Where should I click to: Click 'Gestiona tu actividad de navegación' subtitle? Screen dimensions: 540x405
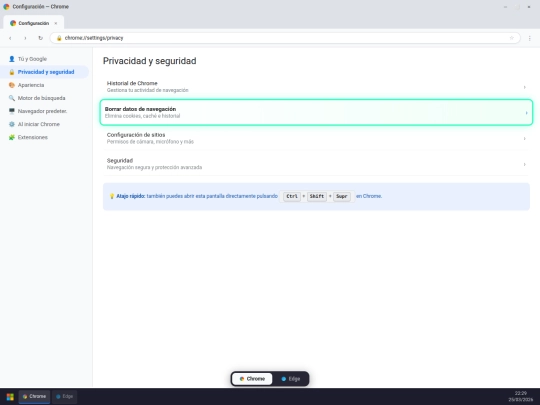(x=147, y=90)
